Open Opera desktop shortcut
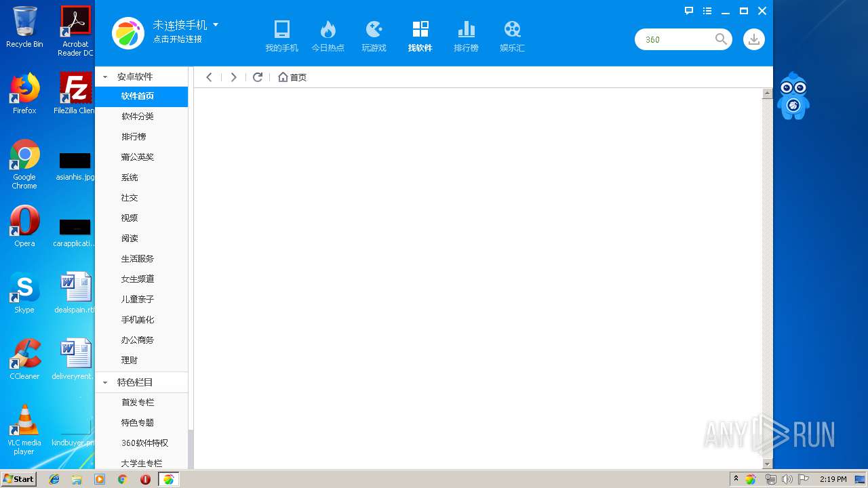Viewport: 868px width, 488px height. click(24, 226)
